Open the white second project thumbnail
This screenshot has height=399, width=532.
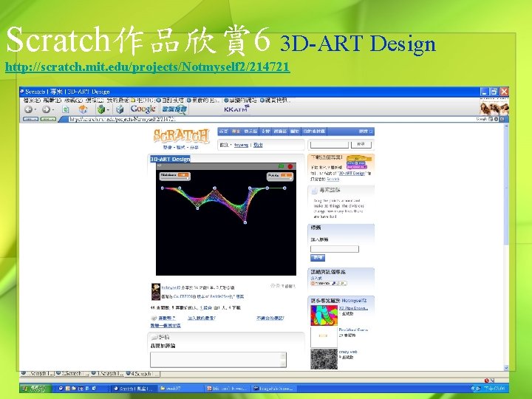tap(324, 337)
